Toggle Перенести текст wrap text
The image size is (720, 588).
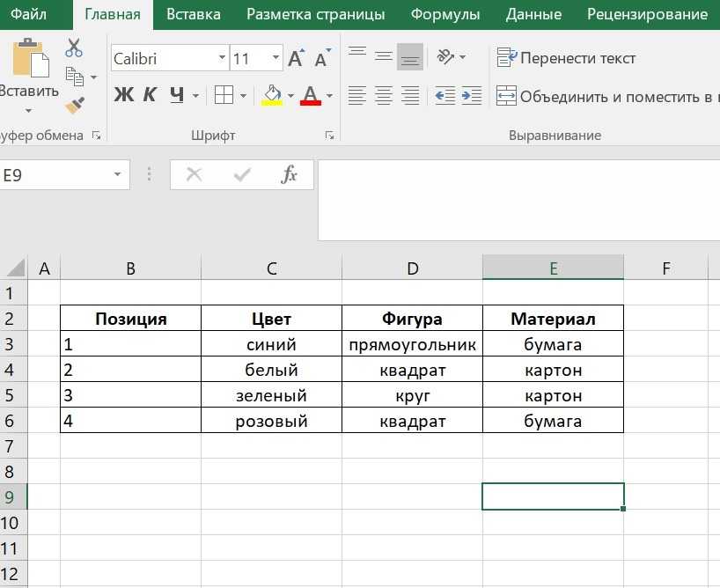click(566, 58)
